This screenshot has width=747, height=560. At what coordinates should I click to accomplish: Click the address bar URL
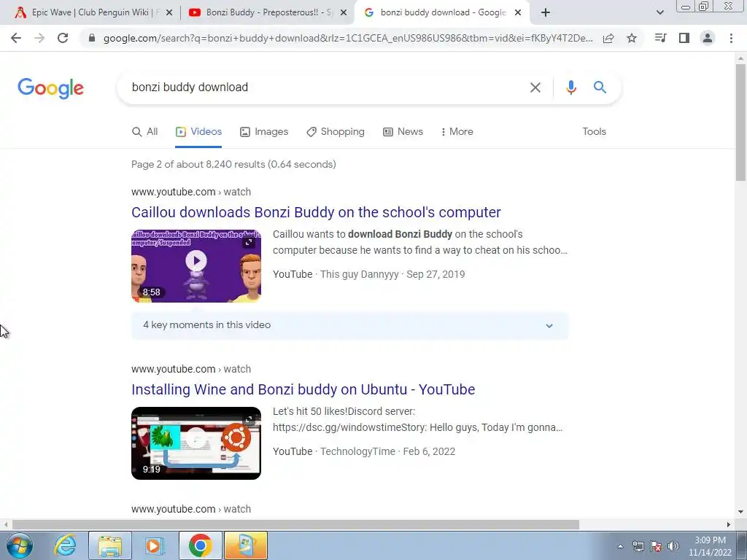(348, 38)
